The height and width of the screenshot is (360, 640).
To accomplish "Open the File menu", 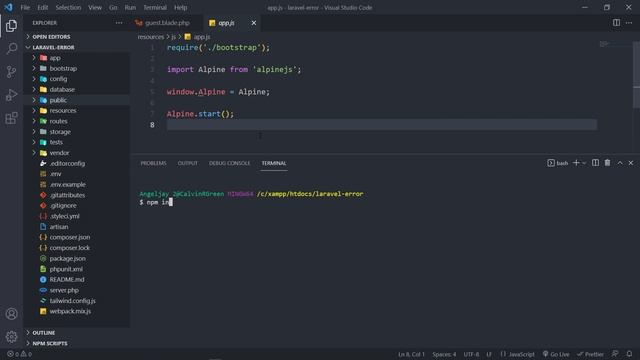I will pos(25,7).
